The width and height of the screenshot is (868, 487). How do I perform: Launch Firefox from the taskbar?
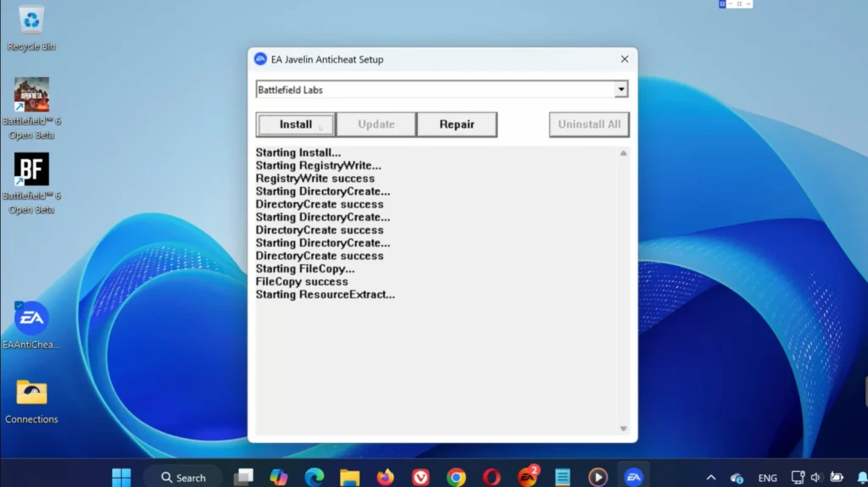(385, 477)
